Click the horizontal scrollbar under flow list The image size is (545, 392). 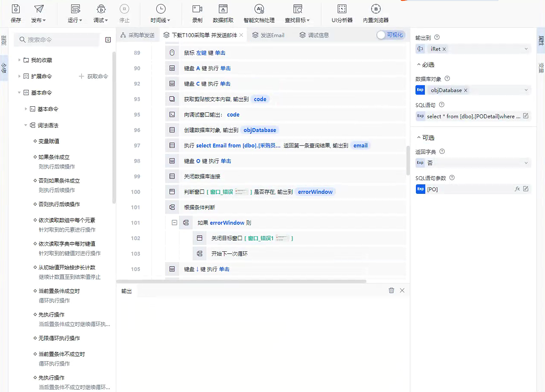point(241,281)
